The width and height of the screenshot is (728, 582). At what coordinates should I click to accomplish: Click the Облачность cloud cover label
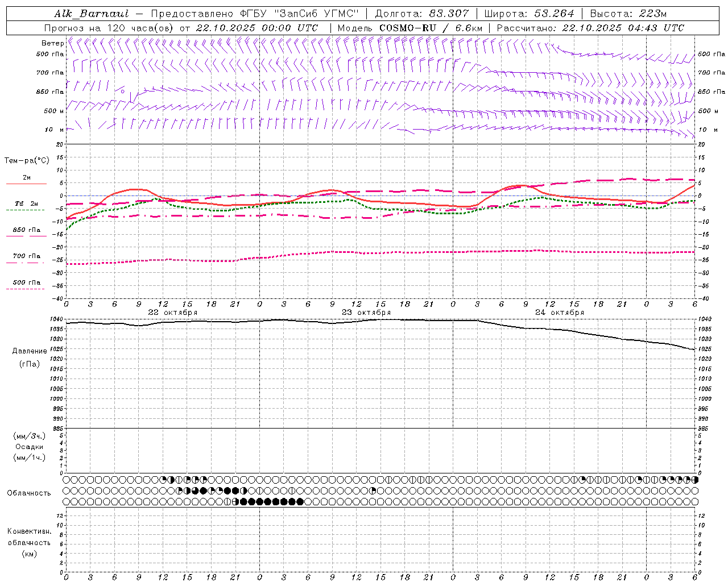tap(29, 493)
